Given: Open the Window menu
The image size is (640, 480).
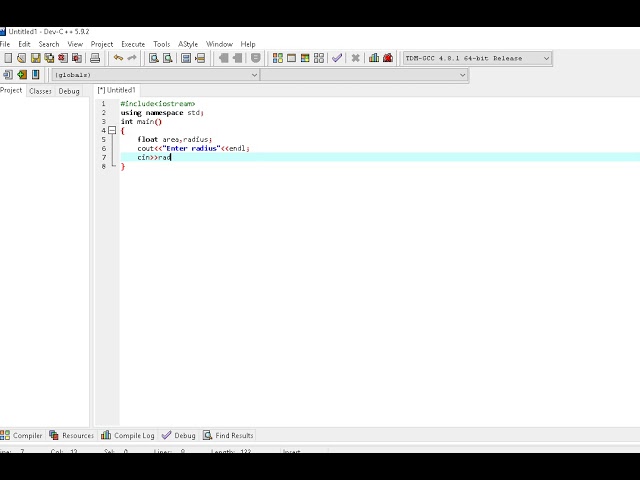Looking at the screenshot, I should coord(219,44).
